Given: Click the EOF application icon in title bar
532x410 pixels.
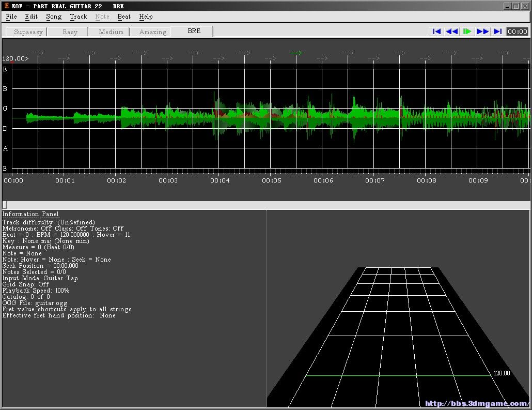Looking at the screenshot, I should click(x=6, y=6).
